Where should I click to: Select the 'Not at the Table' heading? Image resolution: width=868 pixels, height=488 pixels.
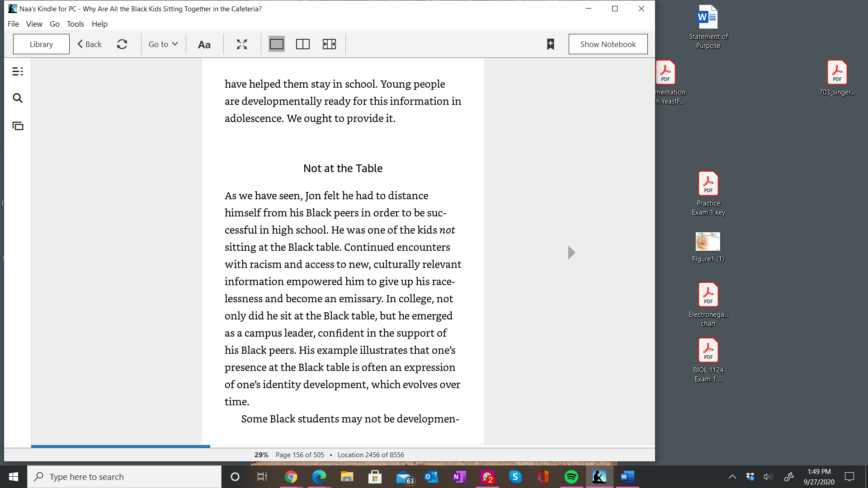(343, 169)
